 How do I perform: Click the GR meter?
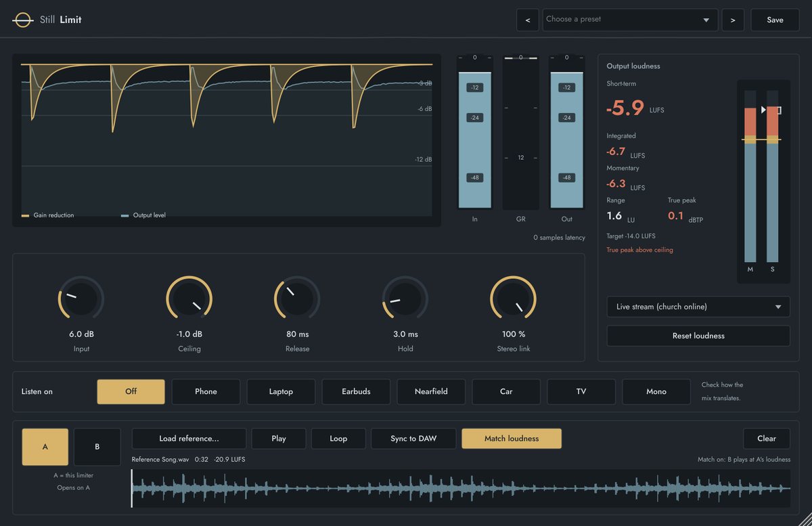click(x=521, y=132)
